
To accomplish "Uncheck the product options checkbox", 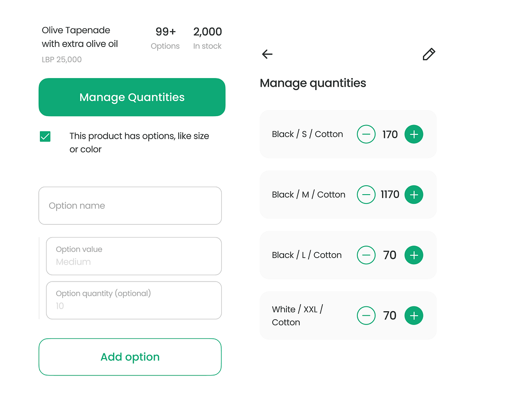I will pyautogui.click(x=45, y=136).
